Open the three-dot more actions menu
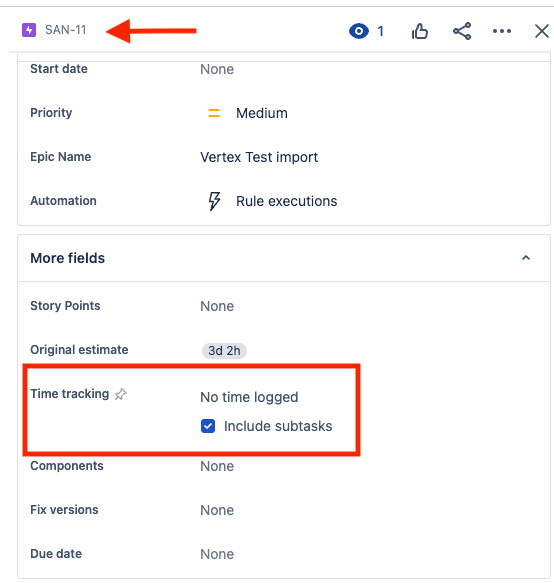This screenshot has width=554, height=583. click(x=502, y=31)
